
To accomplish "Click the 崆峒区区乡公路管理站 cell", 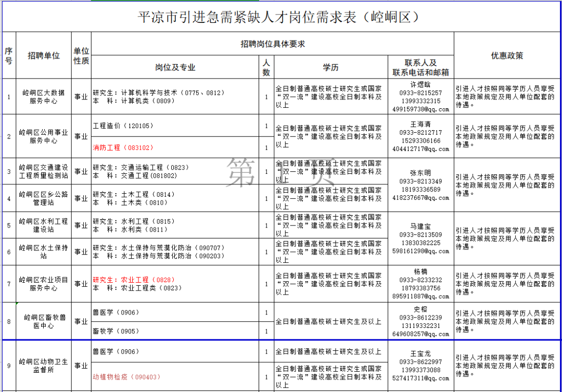I will click(x=44, y=198).
